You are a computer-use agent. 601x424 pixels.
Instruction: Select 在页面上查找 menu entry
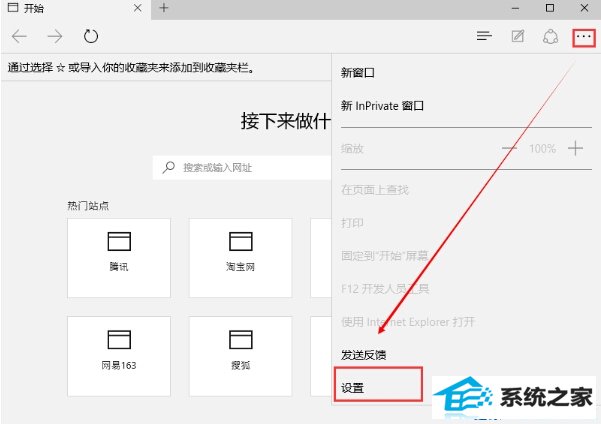coord(375,189)
